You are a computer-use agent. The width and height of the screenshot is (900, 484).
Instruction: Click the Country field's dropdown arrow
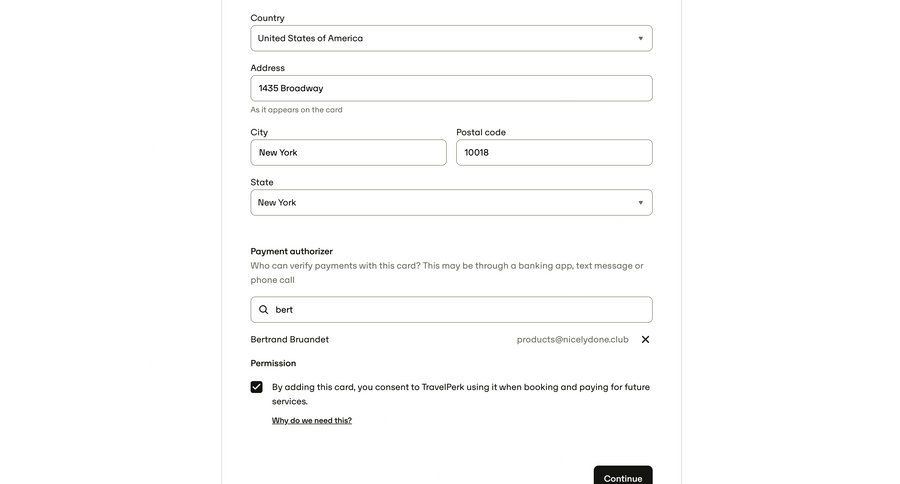tap(641, 38)
